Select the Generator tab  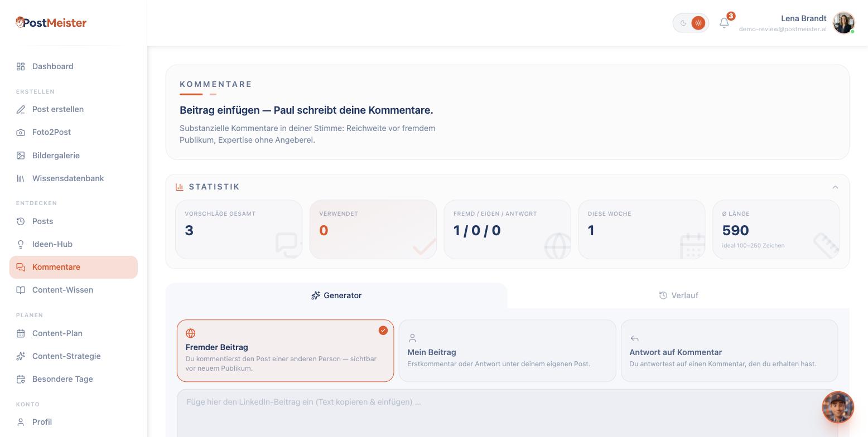336,295
